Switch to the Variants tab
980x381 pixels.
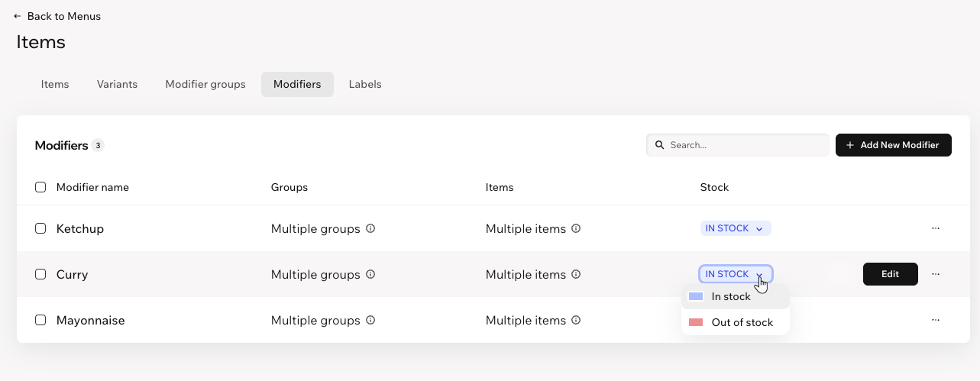coord(117,85)
